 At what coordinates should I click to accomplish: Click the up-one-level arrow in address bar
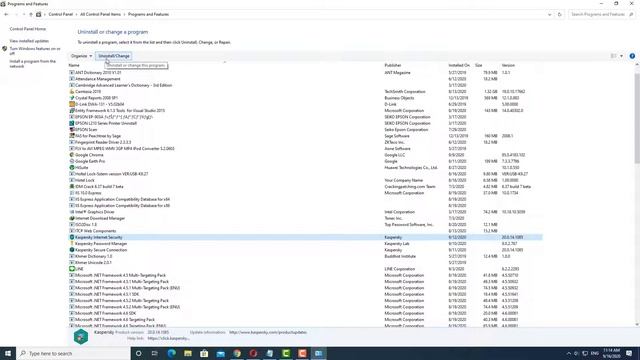click(x=31, y=14)
